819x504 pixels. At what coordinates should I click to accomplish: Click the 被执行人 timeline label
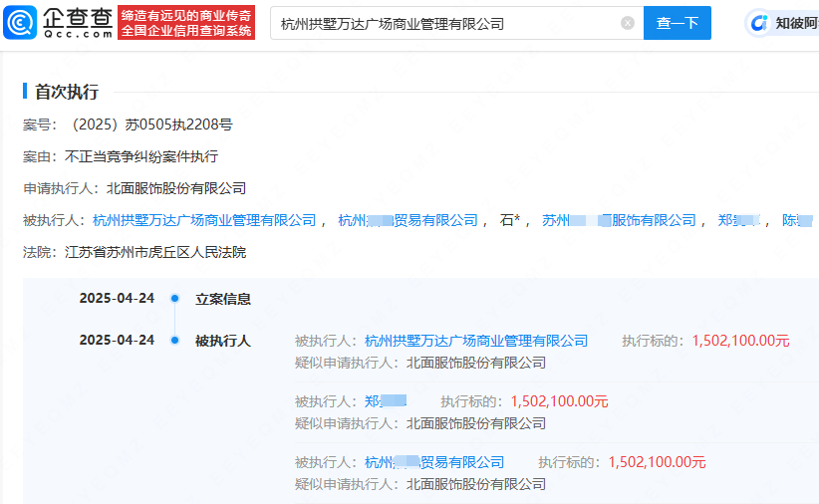click(x=223, y=341)
